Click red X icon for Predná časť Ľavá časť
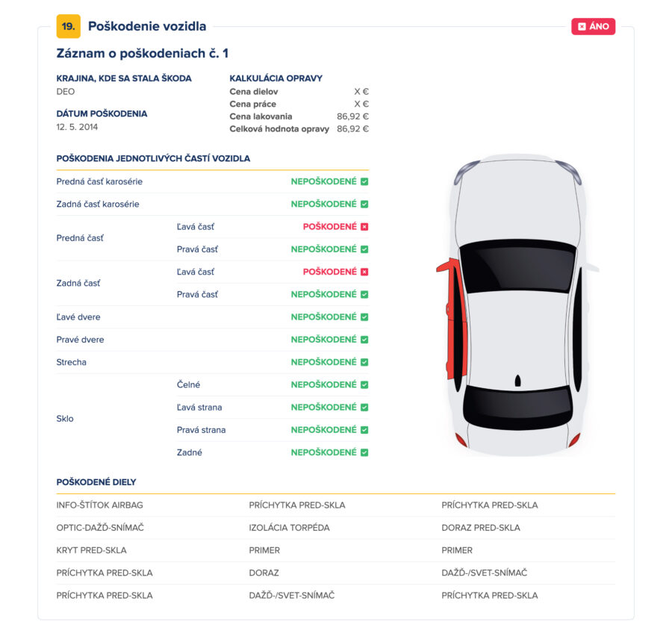Screen dimensions: 672x639 [364, 227]
